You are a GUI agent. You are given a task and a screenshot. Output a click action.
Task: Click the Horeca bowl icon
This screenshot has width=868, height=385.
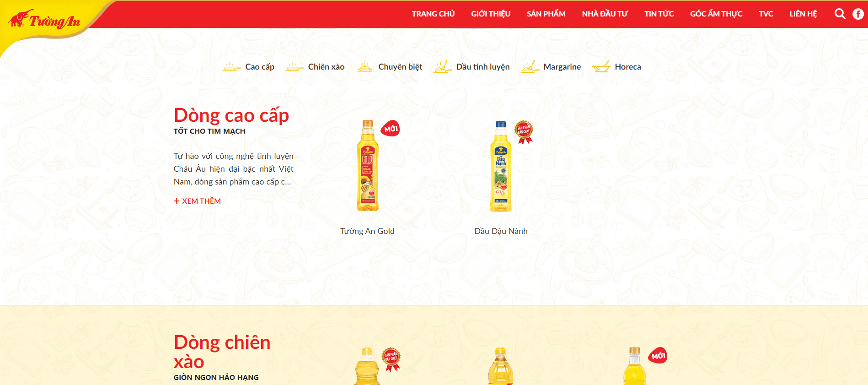click(601, 67)
